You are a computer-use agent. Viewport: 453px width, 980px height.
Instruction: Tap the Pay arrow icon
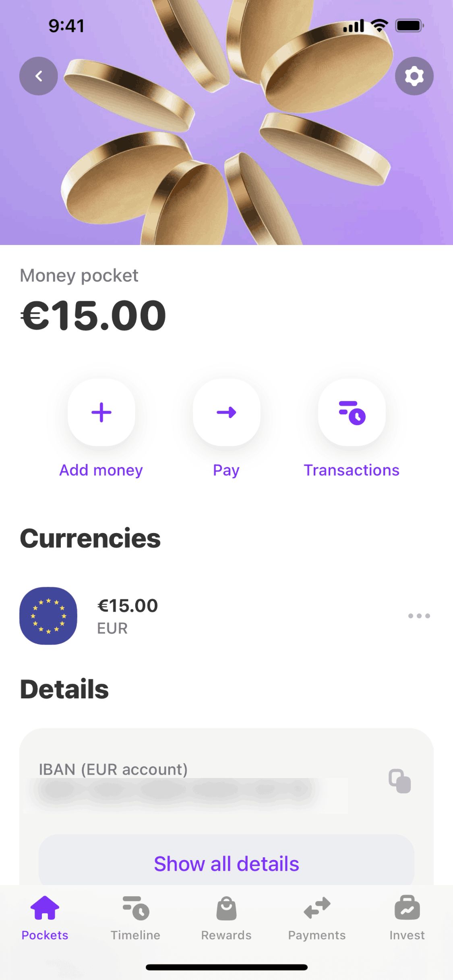(x=226, y=412)
